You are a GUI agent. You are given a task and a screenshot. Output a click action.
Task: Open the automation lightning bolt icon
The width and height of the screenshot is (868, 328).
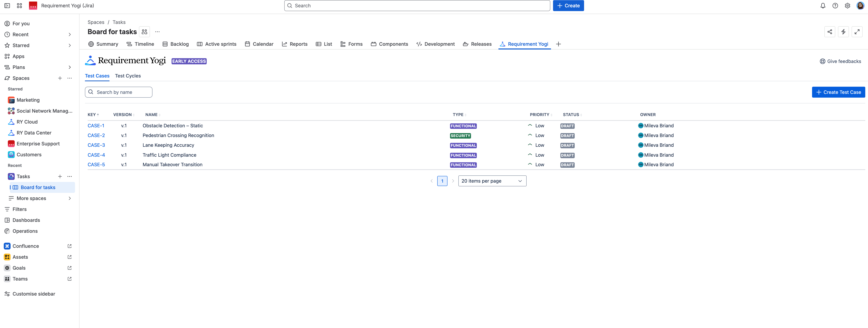pyautogui.click(x=843, y=32)
